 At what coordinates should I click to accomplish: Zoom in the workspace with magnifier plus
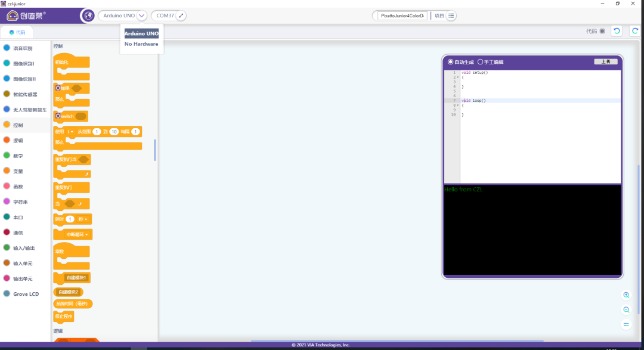coord(626,295)
